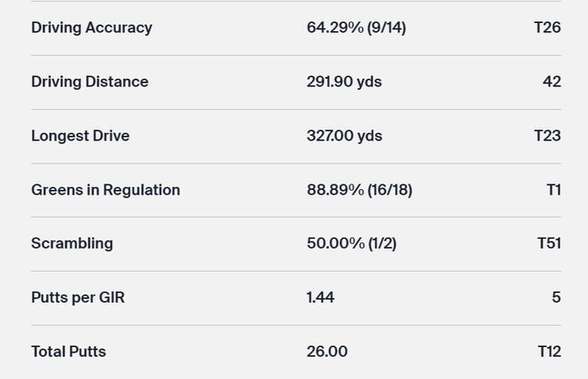Click the Putts per GIR label

(79, 297)
